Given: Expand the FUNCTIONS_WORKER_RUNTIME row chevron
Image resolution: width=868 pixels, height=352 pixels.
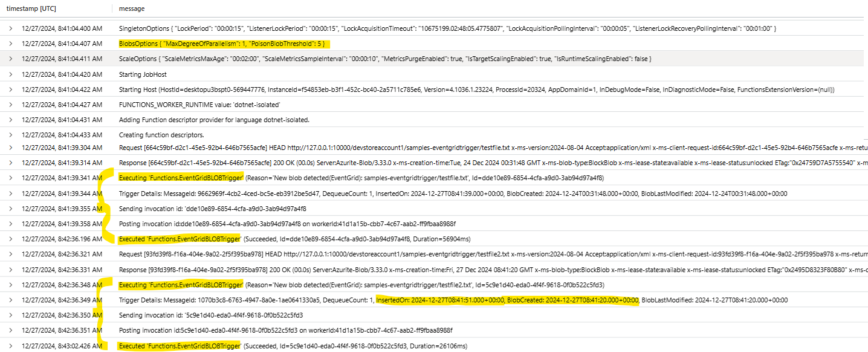Looking at the screenshot, I should tap(10, 105).
